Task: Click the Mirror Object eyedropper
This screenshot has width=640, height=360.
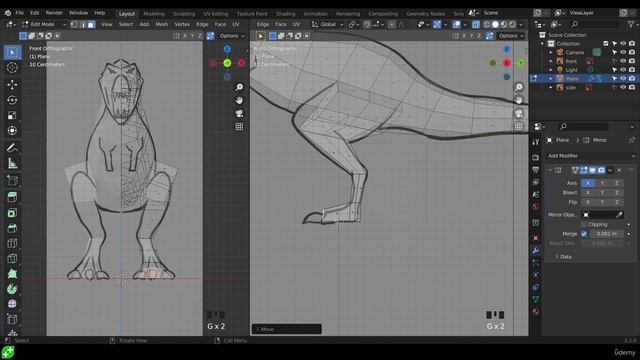Action: pyautogui.click(x=619, y=215)
